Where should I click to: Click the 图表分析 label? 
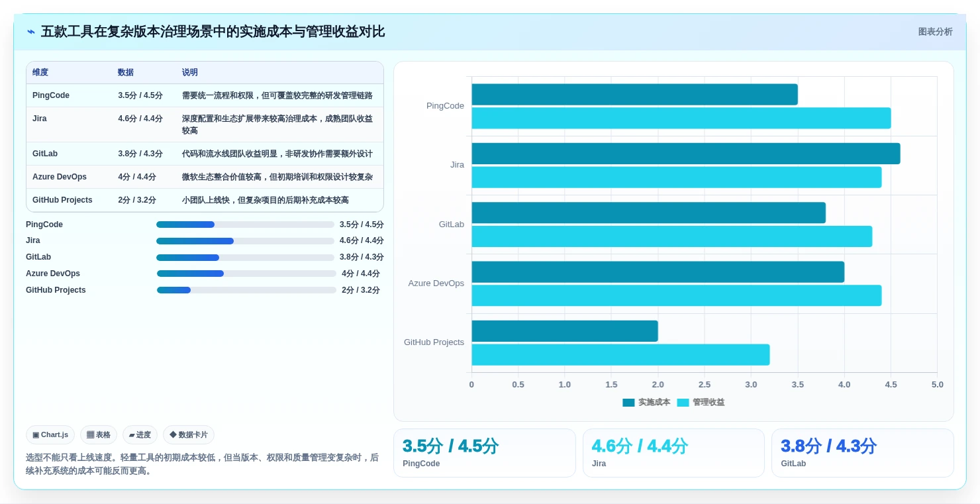pos(935,32)
